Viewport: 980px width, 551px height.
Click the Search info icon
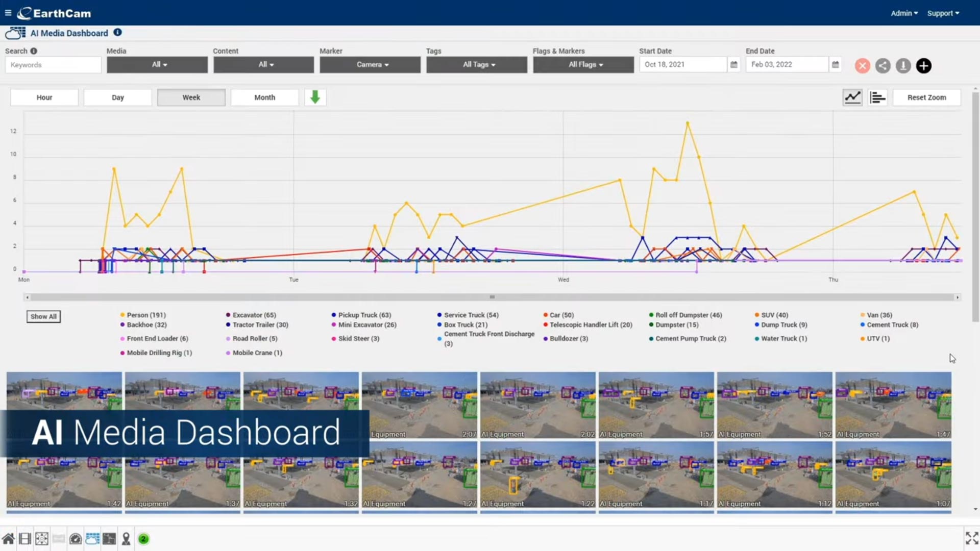point(34,51)
